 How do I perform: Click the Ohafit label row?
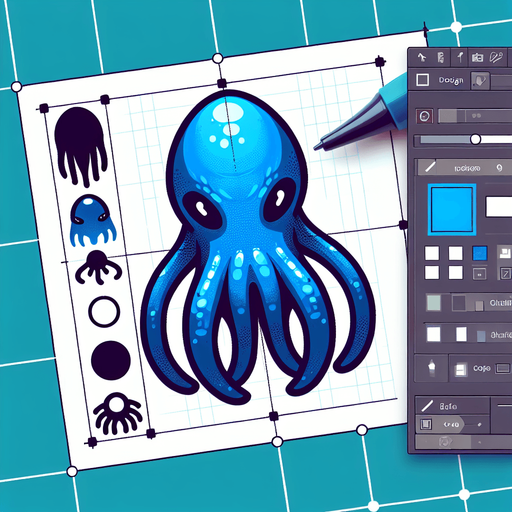pyautogui.click(x=501, y=335)
